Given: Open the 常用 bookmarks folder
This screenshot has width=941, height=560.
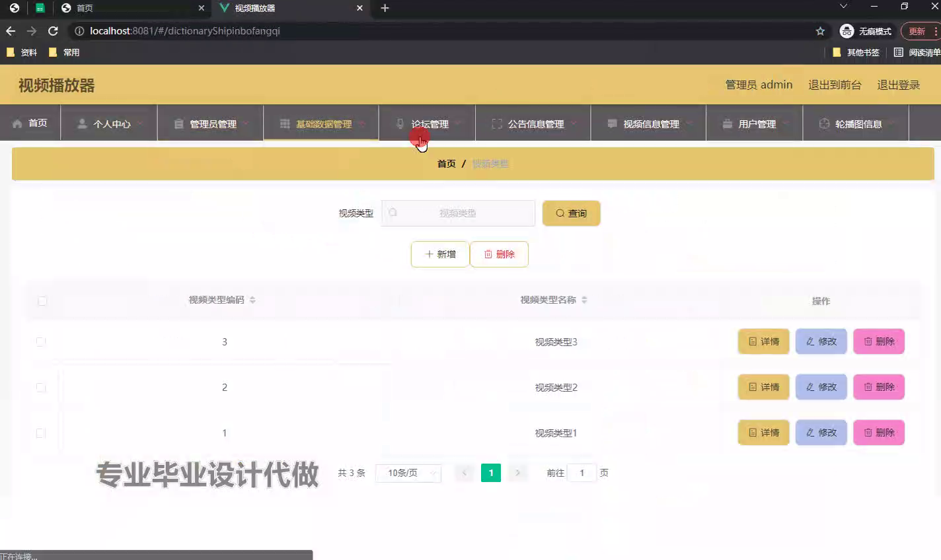Looking at the screenshot, I should click(x=64, y=52).
